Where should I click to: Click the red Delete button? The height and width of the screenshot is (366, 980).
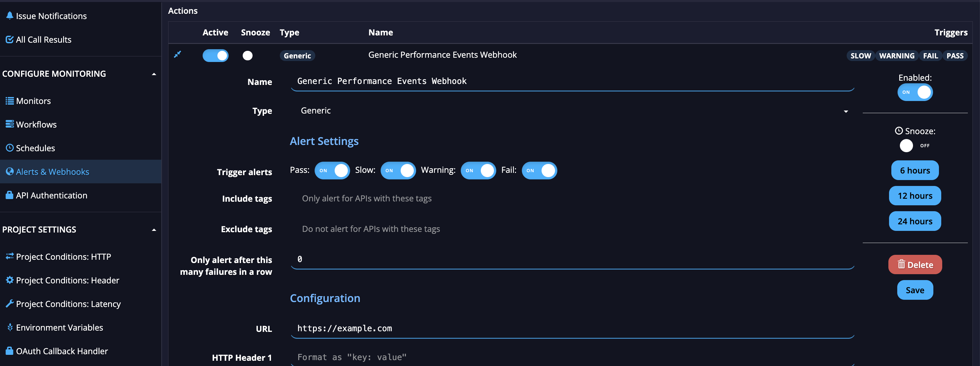pos(915,265)
